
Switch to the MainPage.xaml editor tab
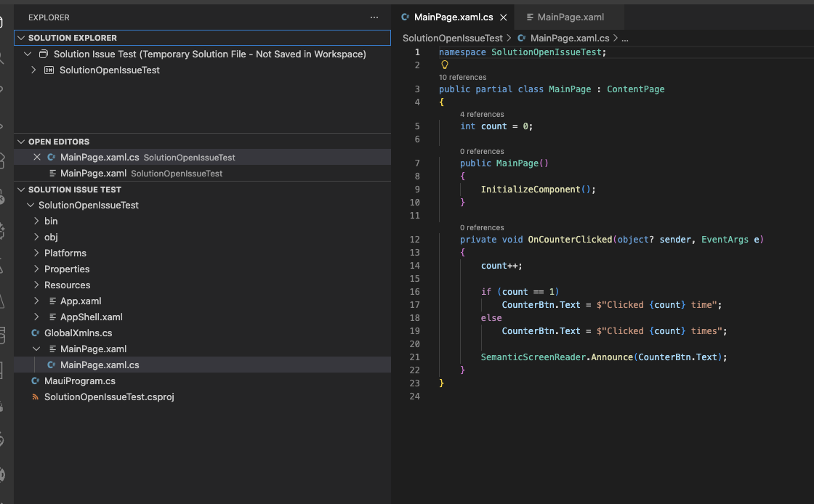pyautogui.click(x=570, y=17)
